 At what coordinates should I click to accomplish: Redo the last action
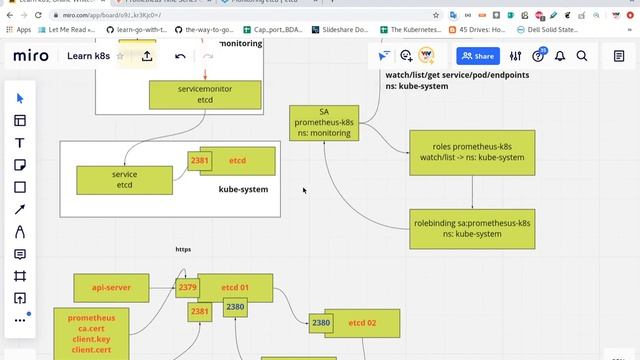(x=208, y=56)
